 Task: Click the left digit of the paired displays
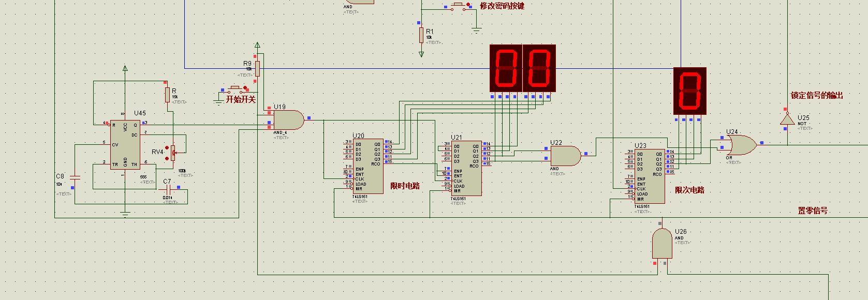[x=506, y=68]
